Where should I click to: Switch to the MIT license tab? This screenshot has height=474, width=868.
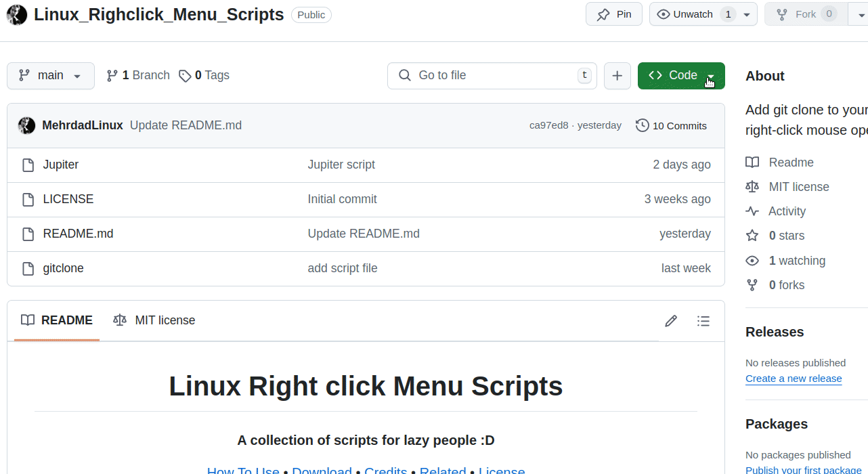[154, 320]
